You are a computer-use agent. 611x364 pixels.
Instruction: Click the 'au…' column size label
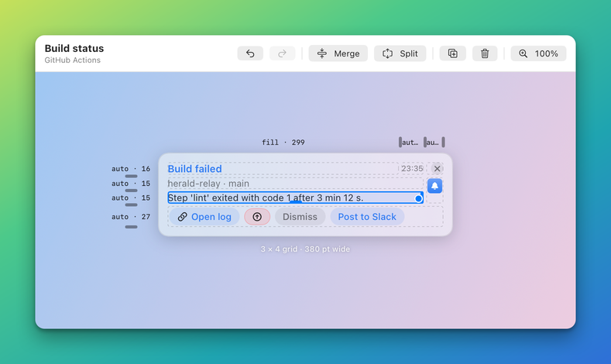(433, 143)
